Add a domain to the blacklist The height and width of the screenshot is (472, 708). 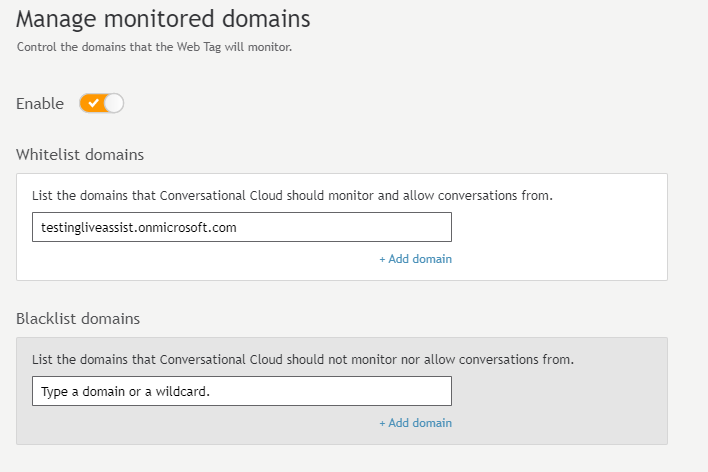pyautogui.click(x=415, y=423)
